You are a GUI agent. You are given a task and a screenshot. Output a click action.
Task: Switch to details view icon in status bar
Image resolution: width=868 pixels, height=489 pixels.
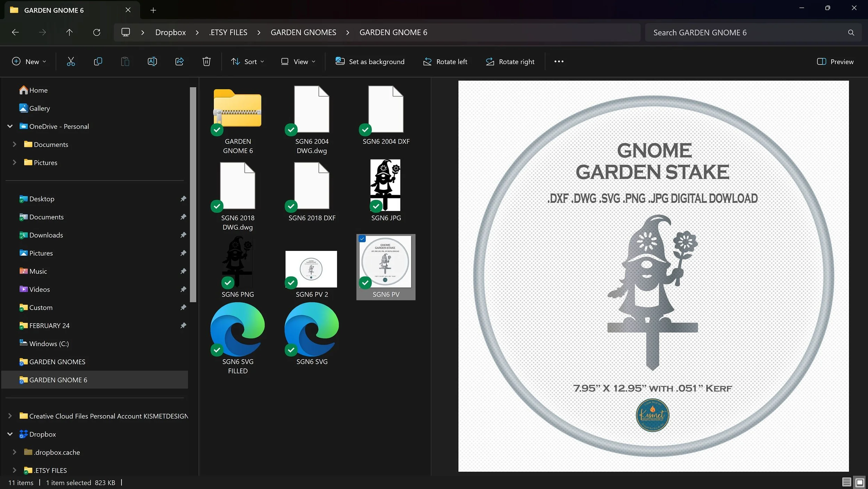tap(846, 482)
